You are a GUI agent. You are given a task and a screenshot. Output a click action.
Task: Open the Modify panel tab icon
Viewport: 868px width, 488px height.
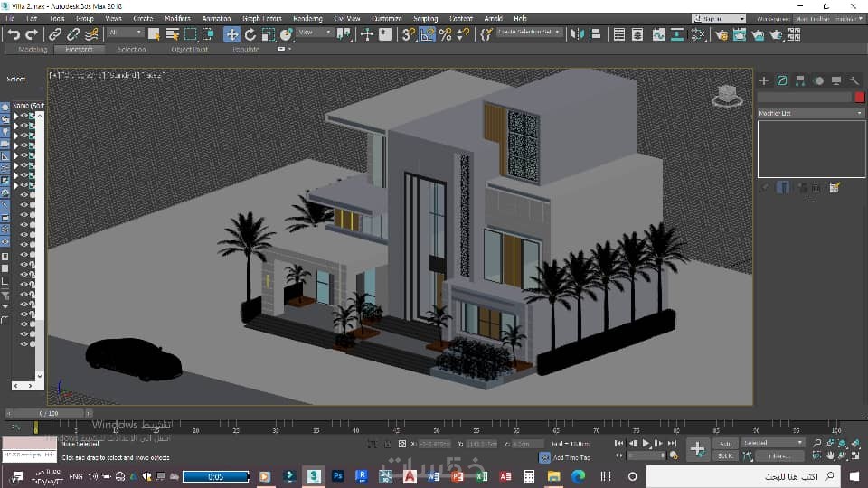[781, 80]
